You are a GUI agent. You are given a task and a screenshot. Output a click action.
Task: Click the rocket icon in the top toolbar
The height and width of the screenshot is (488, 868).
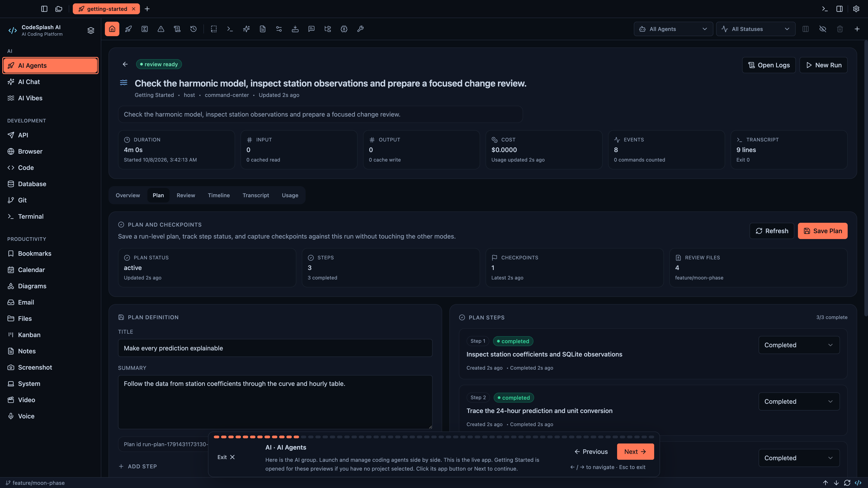point(128,29)
